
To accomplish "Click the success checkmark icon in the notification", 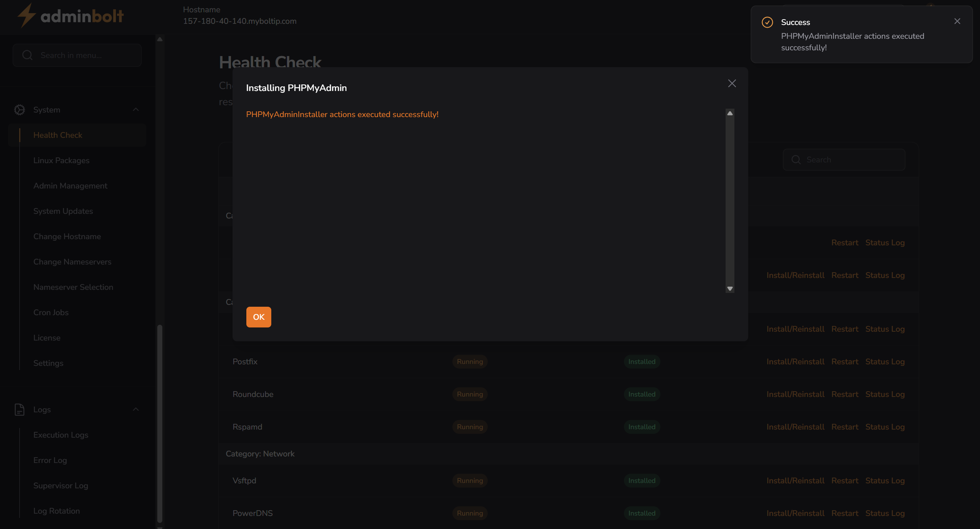I will coord(767,22).
